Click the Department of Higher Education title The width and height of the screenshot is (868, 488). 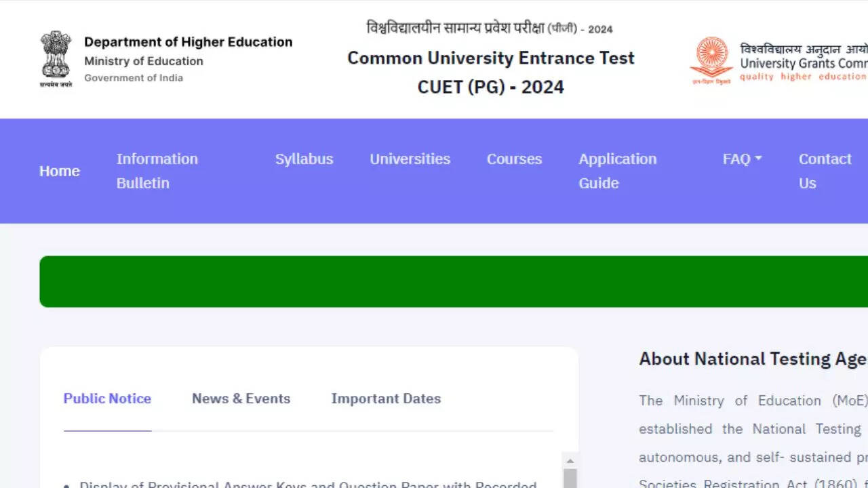click(189, 42)
